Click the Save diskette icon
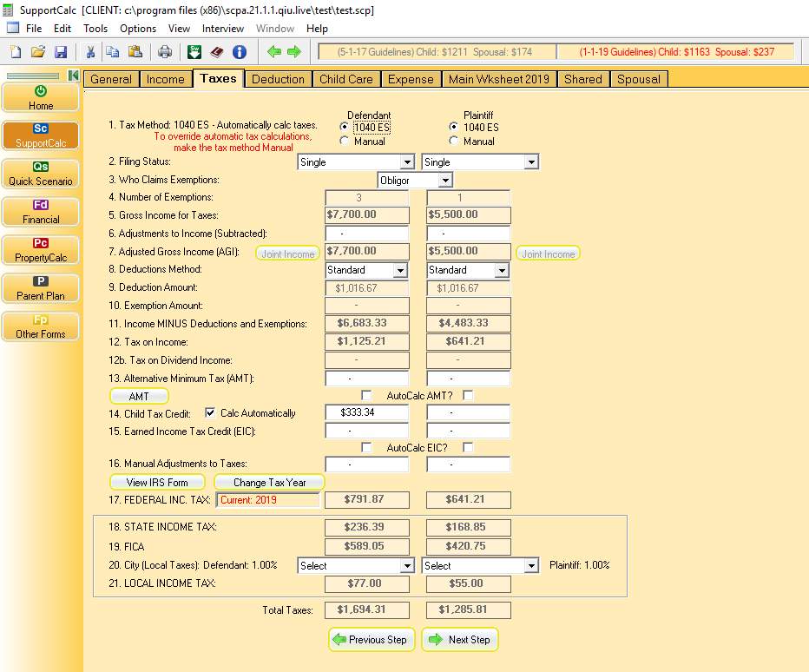 pos(61,51)
